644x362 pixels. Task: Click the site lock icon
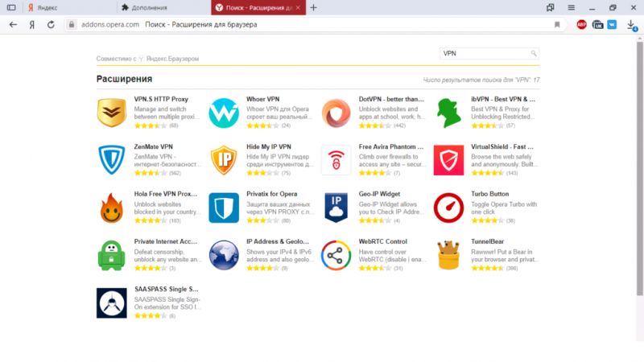pos(72,25)
